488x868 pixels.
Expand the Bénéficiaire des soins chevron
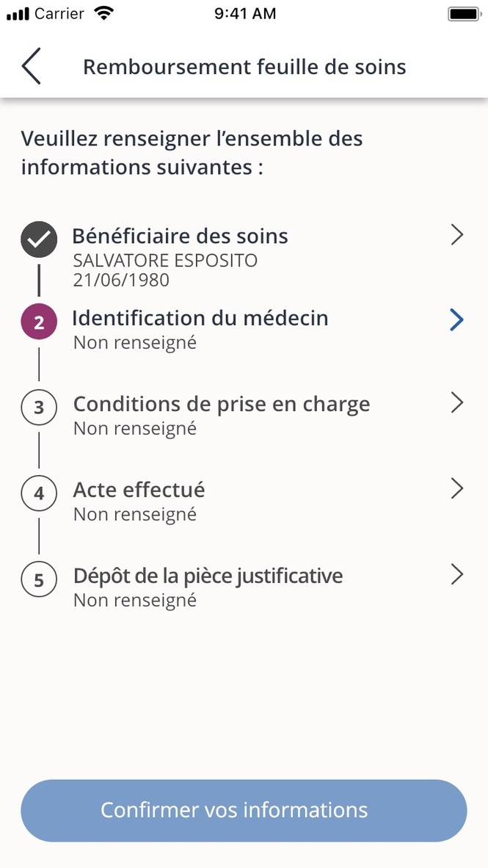457,235
